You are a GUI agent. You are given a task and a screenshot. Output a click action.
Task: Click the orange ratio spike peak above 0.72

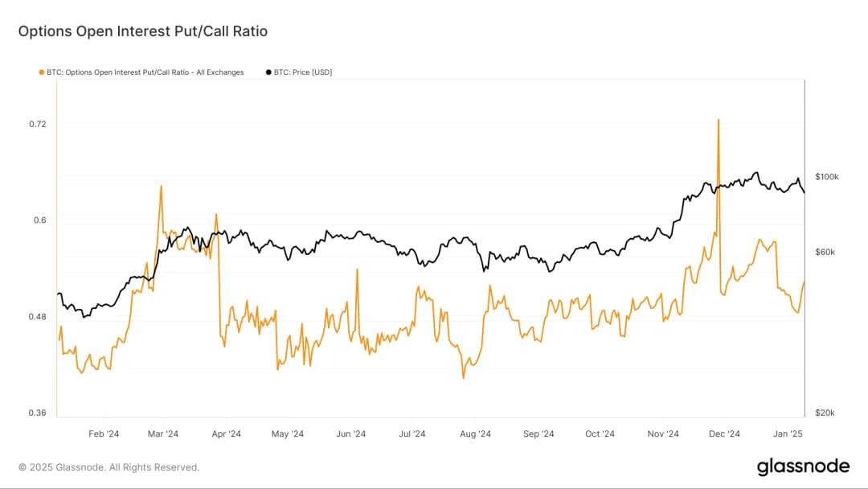(719, 121)
